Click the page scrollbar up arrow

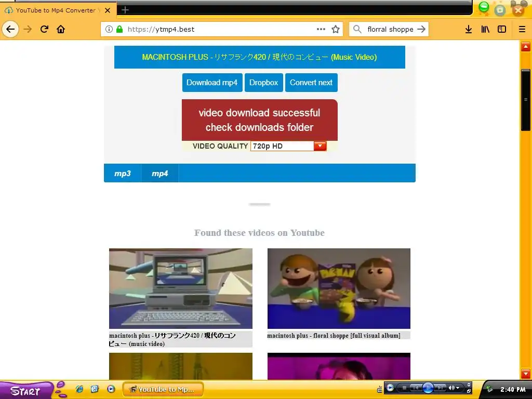point(526,47)
